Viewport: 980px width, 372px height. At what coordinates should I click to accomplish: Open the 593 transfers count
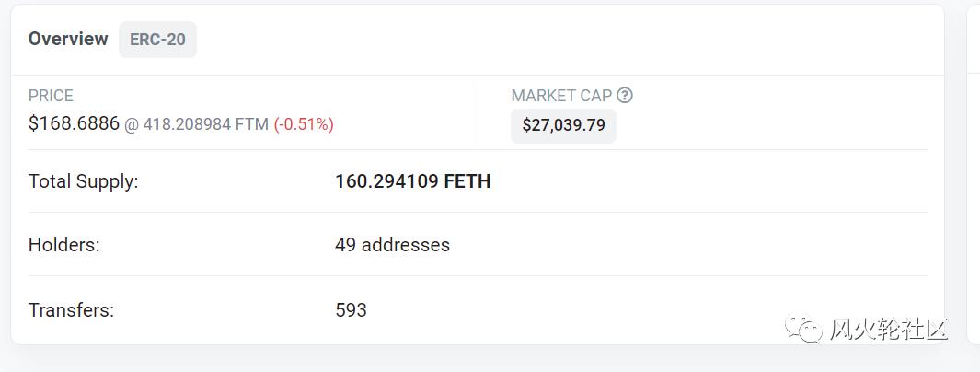[x=351, y=310]
